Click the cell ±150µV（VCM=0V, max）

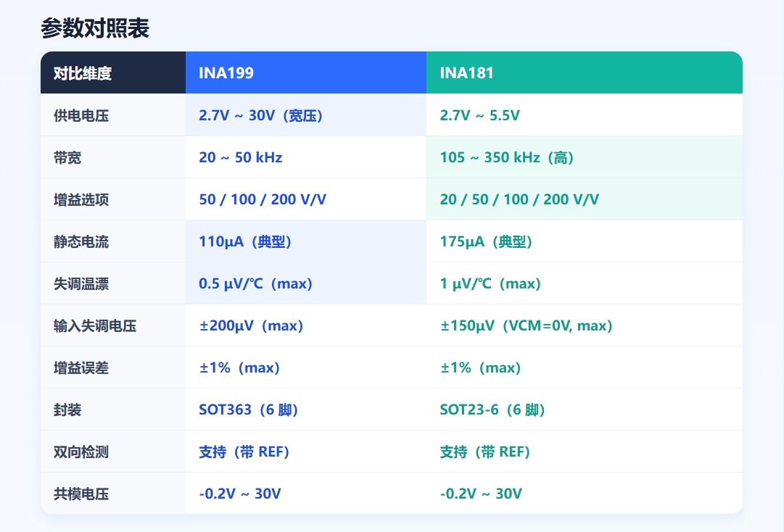point(585,325)
